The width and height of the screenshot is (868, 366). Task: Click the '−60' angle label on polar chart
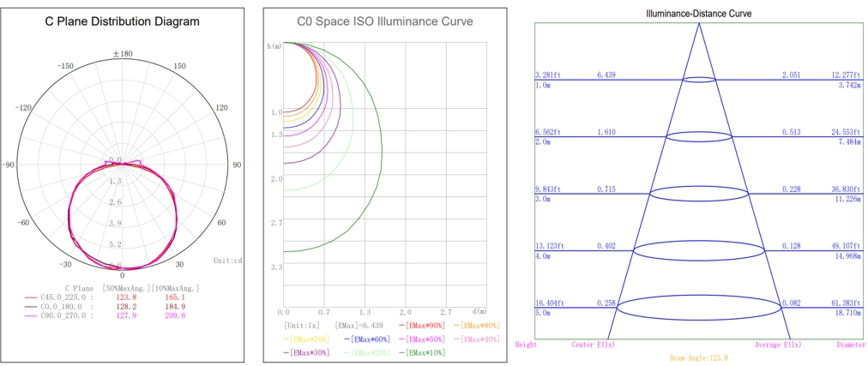pyautogui.click(x=22, y=223)
